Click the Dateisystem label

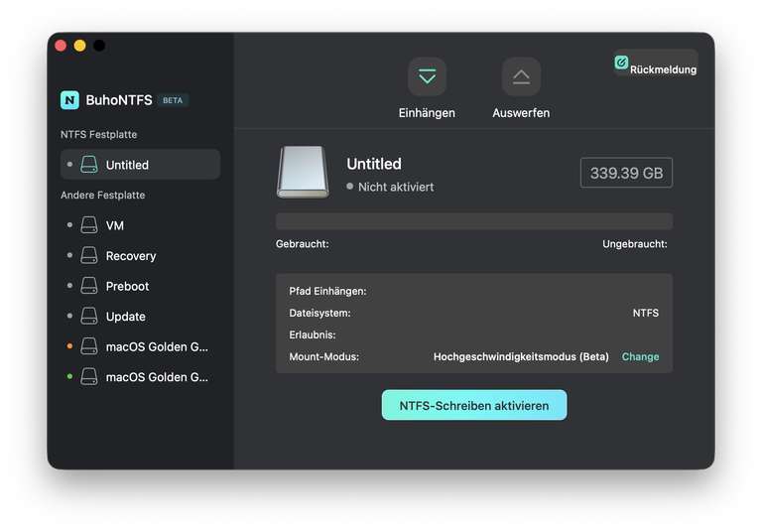tap(319, 314)
